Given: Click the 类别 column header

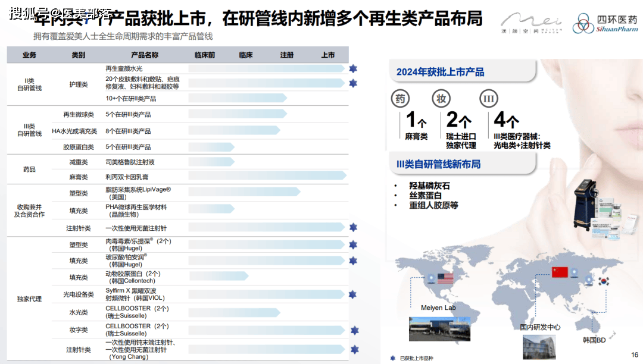Looking at the screenshot, I should (79, 55).
